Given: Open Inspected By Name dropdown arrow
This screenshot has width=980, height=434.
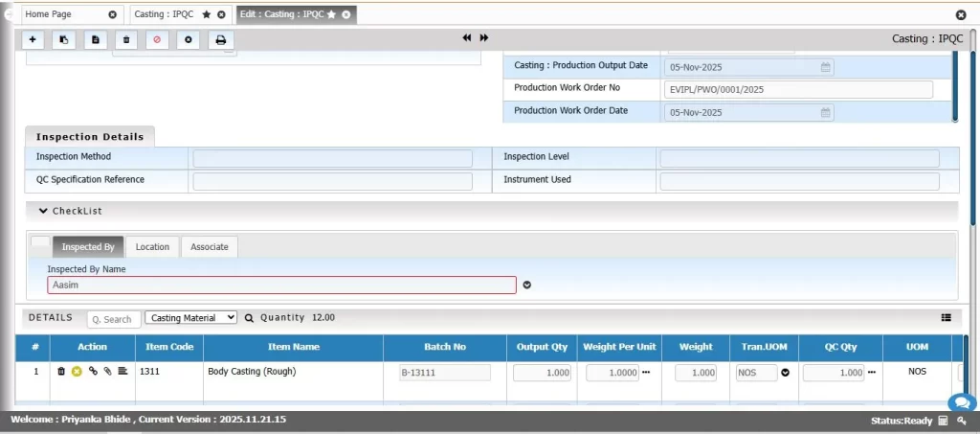Looking at the screenshot, I should click(x=526, y=285).
